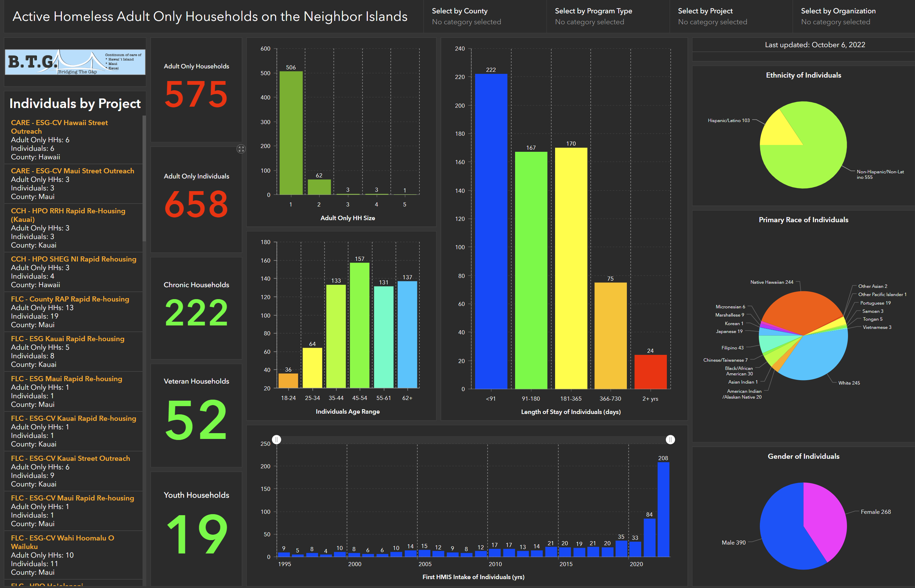The width and height of the screenshot is (915, 588).
Task: Select FLC - ESG-CV Maui Rapid Re-housing project
Action: coord(73,511)
